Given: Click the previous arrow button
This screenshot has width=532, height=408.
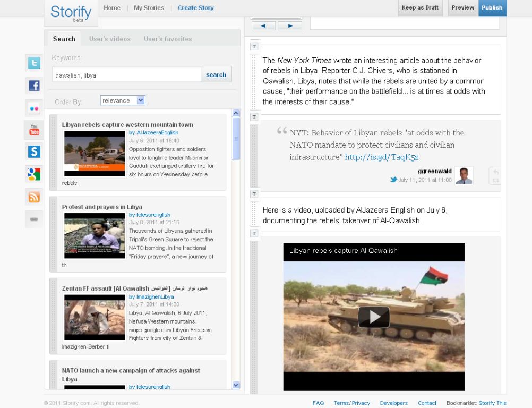Looking at the screenshot, I should click(x=264, y=25).
